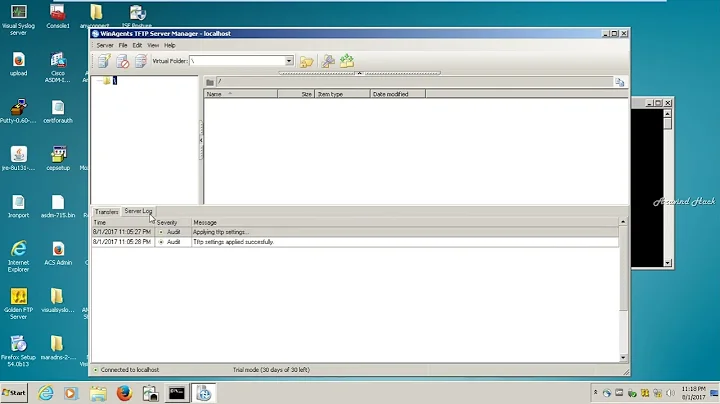720x404 pixels.
Task: Open the asdm-715.bin desktop file
Action: (58, 206)
